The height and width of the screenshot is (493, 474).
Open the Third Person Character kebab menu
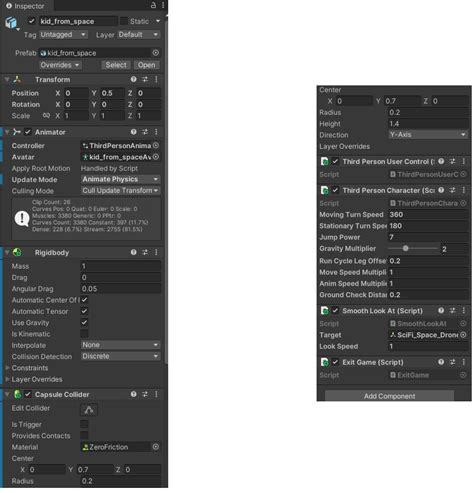click(x=463, y=190)
